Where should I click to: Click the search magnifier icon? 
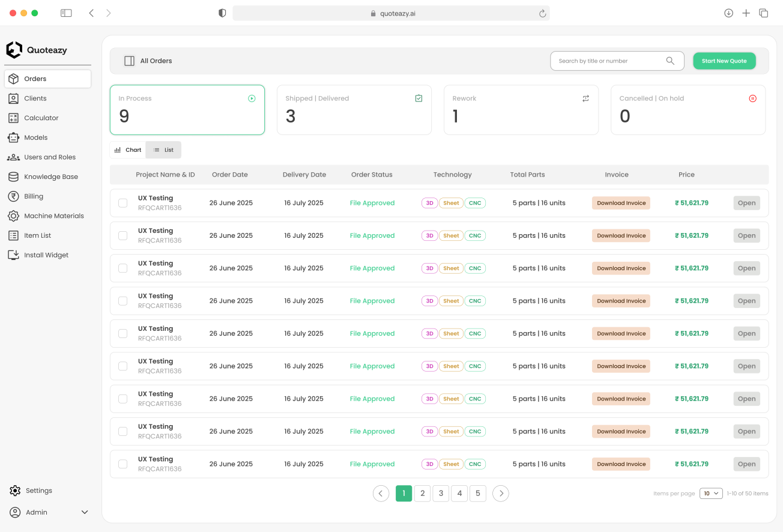point(670,61)
